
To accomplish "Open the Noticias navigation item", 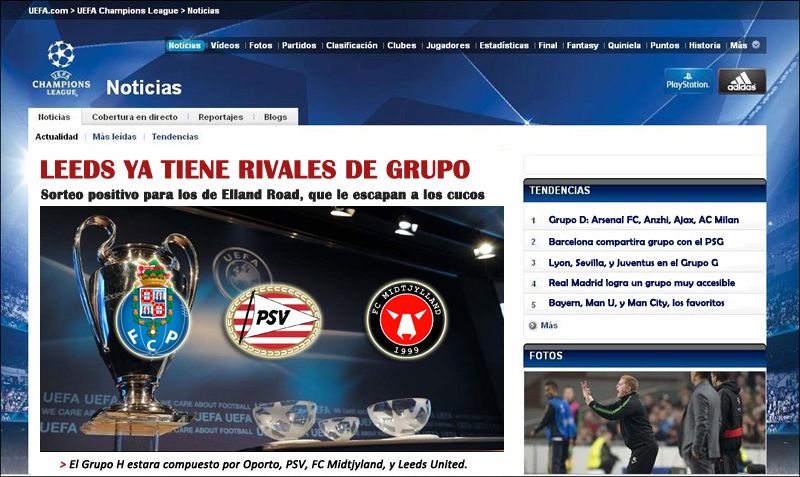I will (185, 45).
